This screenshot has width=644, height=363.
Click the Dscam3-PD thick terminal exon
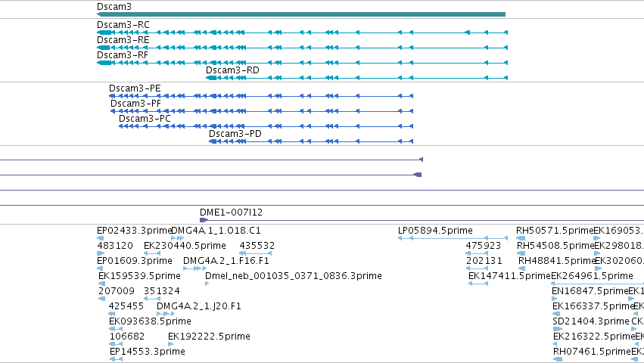click(213, 141)
